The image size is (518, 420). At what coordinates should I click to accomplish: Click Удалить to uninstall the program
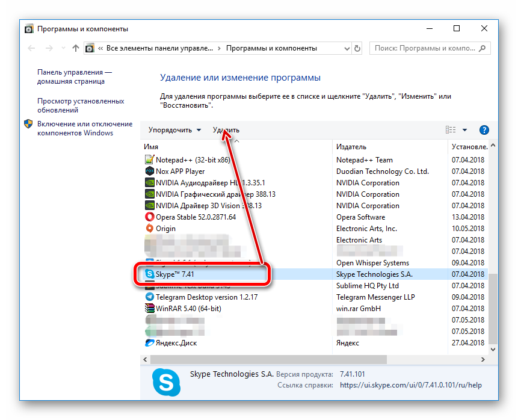coord(226,130)
